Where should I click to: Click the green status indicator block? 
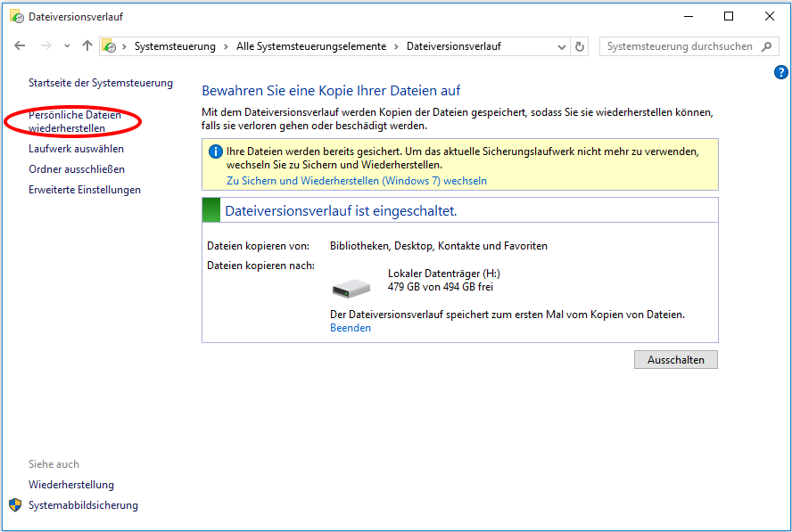tap(211, 210)
